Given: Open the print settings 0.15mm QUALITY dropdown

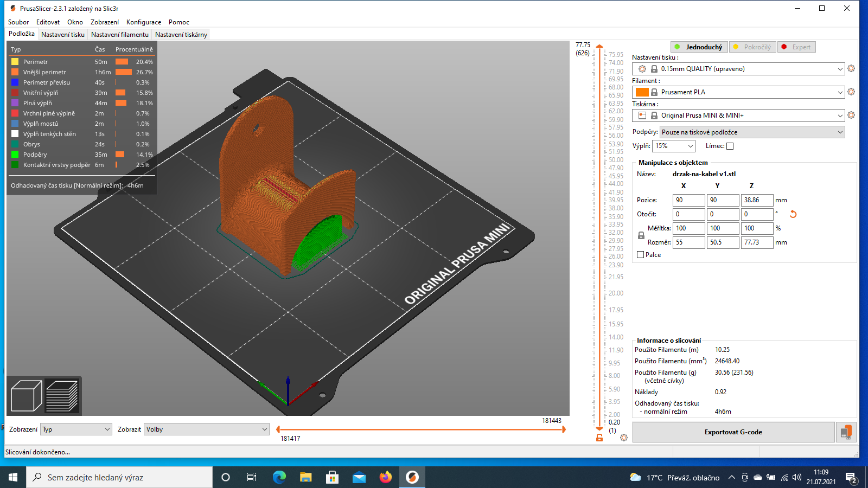Looking at the screenshot, I should coord(738,69).
